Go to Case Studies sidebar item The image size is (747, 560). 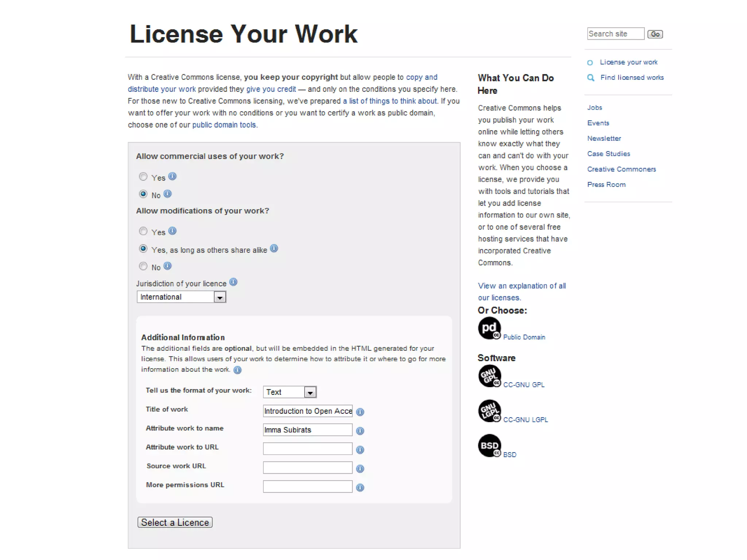coord(608,154)
